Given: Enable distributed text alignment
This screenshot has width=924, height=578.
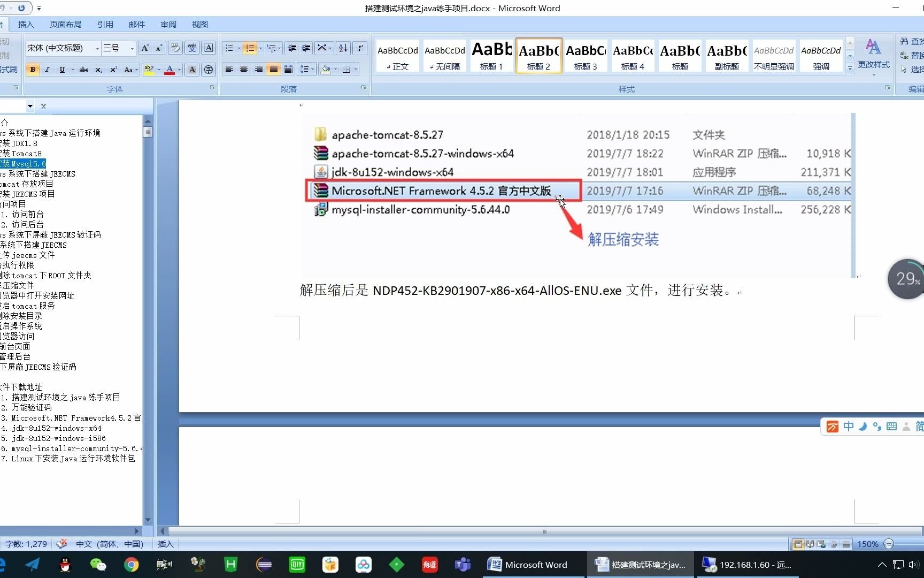Looking at the screenshot, I should coord(288,69).
